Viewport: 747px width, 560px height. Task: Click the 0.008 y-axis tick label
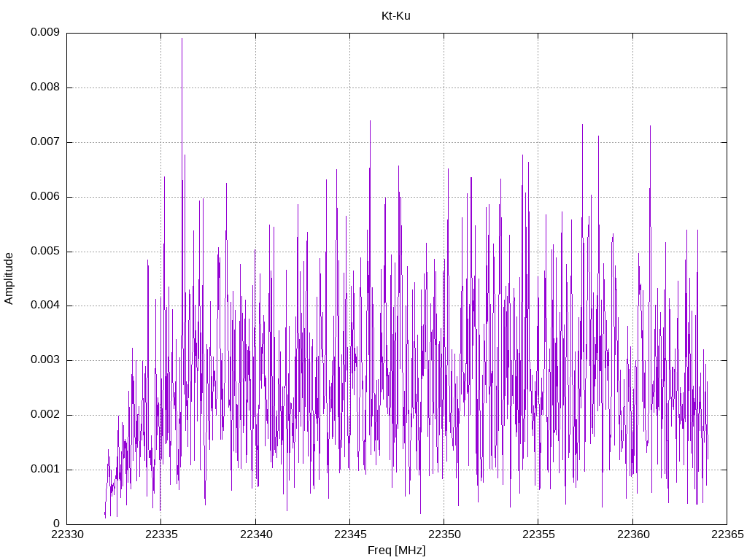click(x=45, y=87)
